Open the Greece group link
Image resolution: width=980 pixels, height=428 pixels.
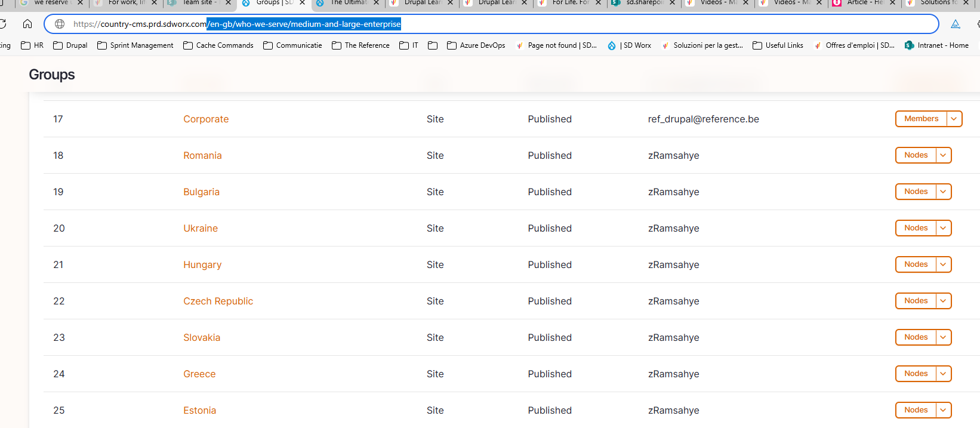tap(199, 374)
